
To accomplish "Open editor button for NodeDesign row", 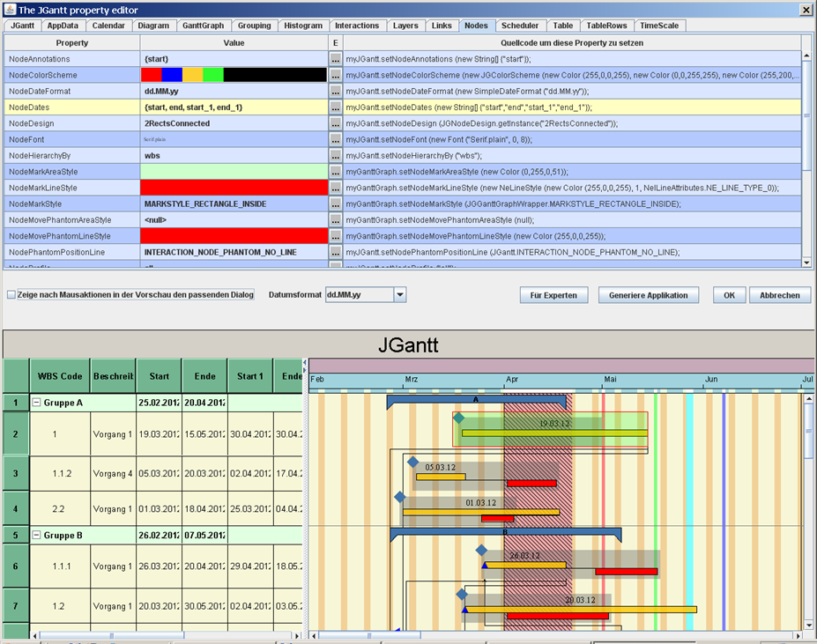I will point(336,123).
